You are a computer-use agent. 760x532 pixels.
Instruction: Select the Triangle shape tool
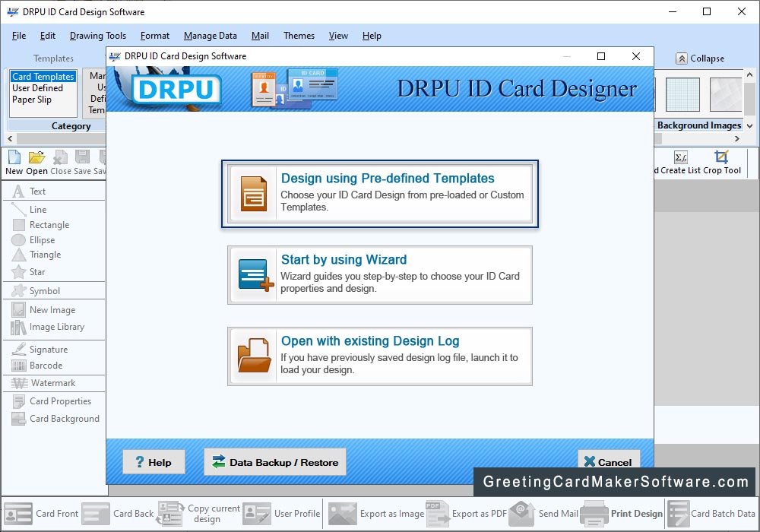click(36, 255)
